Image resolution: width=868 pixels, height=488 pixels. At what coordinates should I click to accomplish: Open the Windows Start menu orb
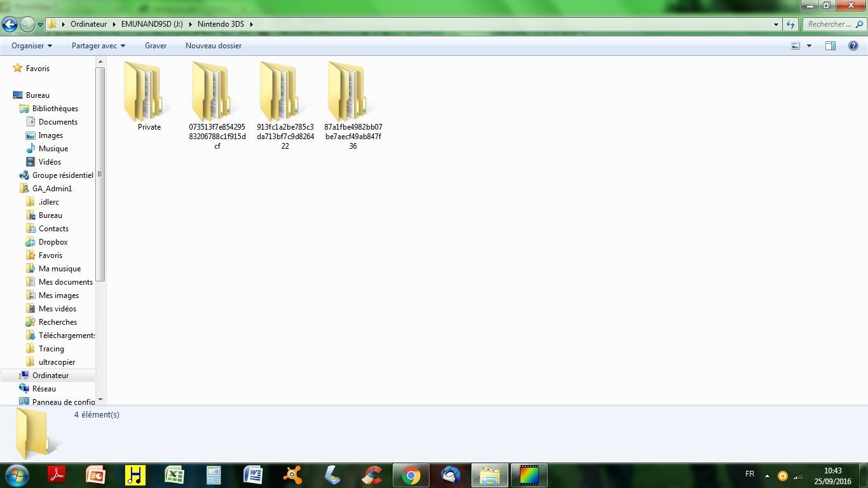(16, 475)
